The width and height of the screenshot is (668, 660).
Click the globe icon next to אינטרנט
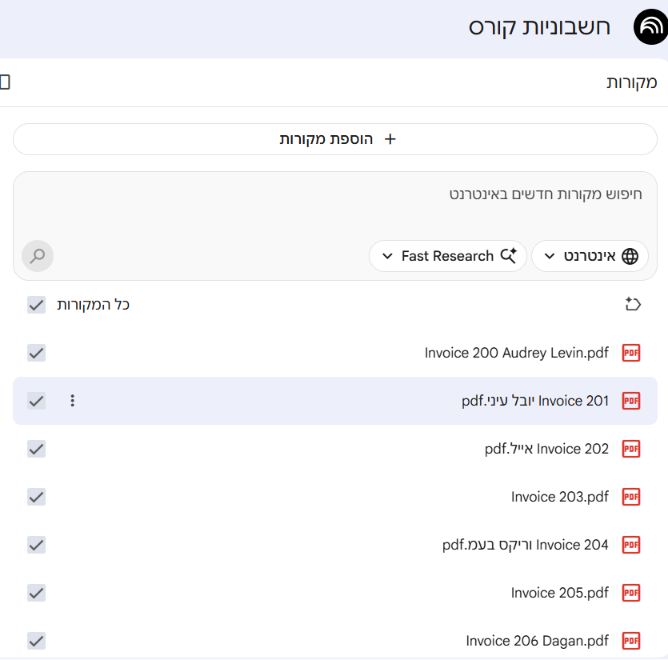630,256
